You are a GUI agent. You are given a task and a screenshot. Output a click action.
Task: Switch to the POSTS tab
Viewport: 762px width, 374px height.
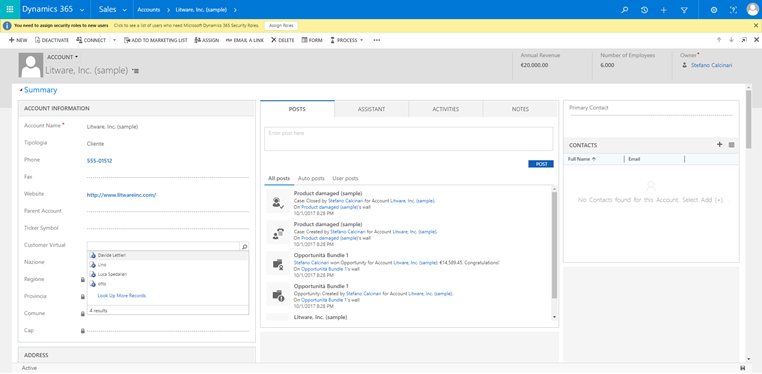297,109
